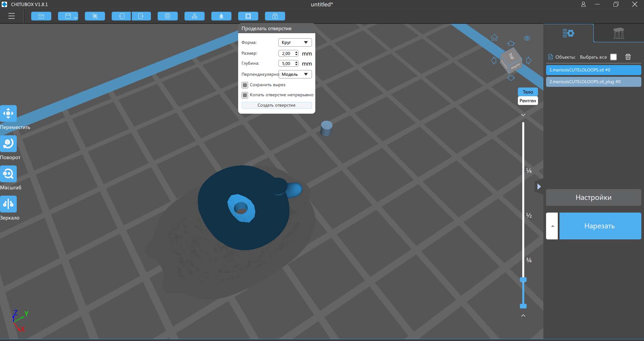
Task: Click the Настройки settings button
Action: pos(593,197)
